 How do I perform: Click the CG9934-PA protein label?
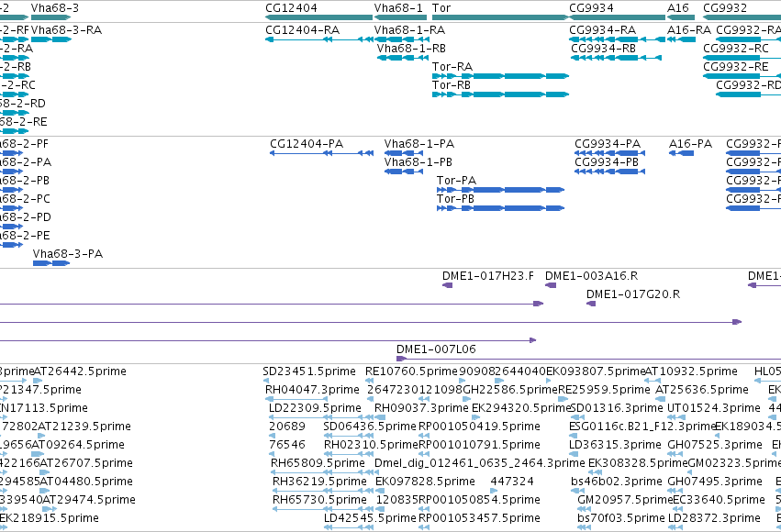pos(608,144)
